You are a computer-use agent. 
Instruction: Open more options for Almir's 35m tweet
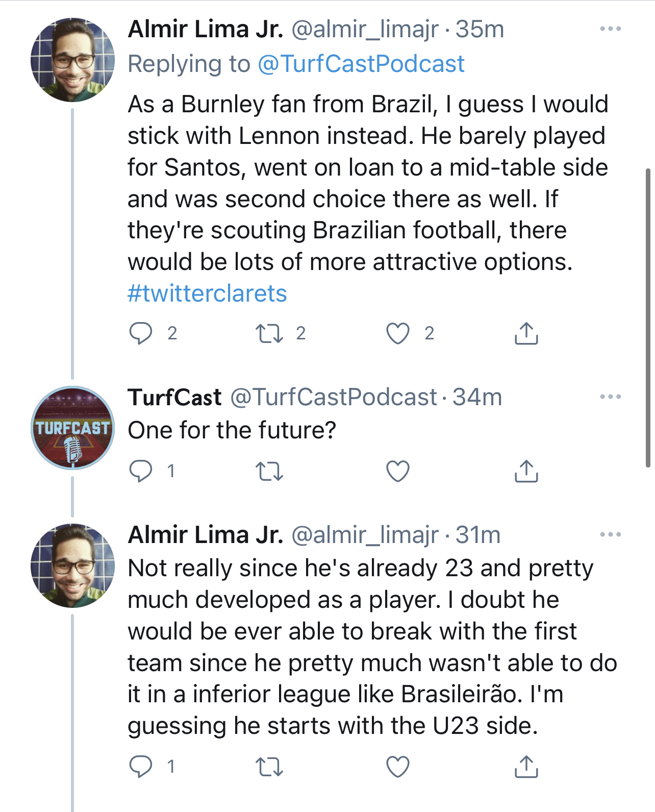point(610,29)
